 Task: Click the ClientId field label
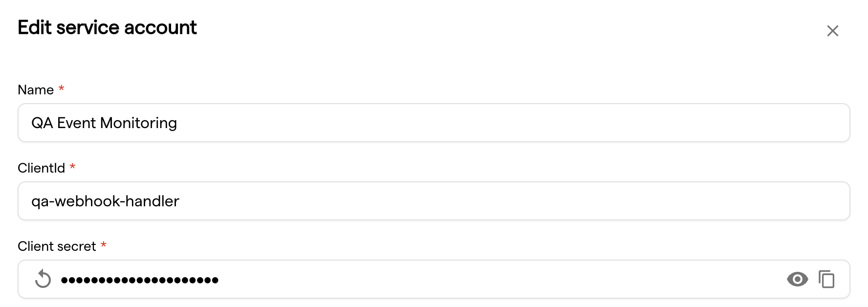(41, 168)
